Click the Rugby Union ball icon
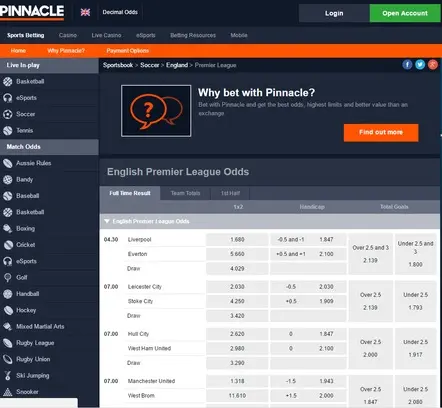This screenshot has width=442, height=408. click(x=8, y=359)
